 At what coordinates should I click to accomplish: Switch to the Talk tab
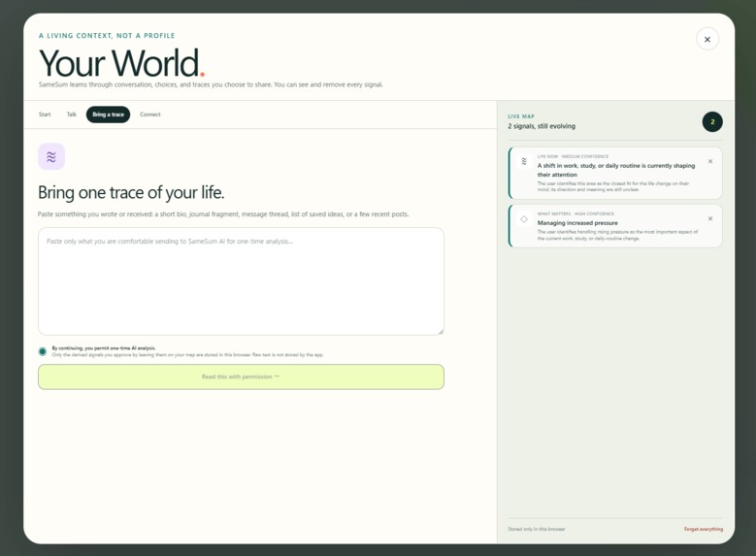pyautogui.click(x=72, y=114)
